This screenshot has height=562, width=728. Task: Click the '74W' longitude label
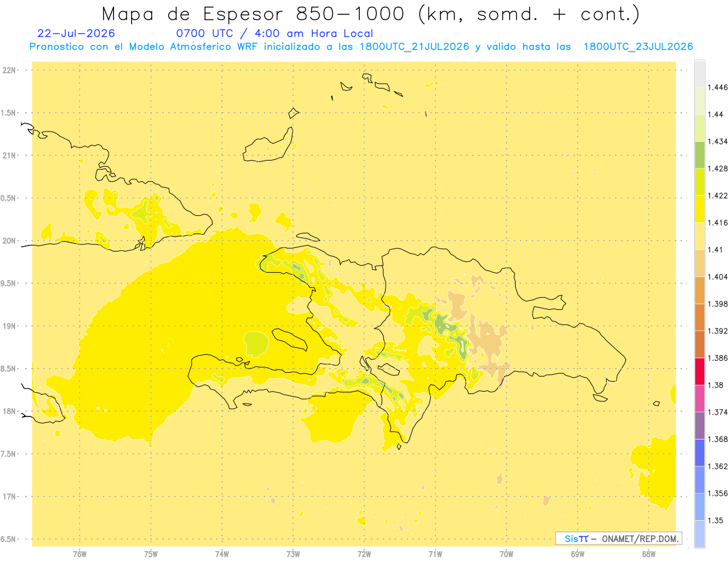(x=222, y=554)
